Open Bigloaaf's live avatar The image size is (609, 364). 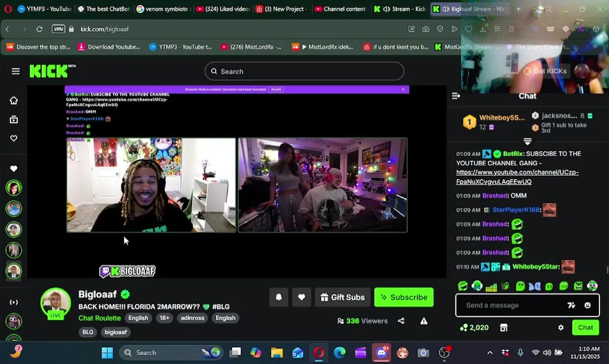point(56,303)
